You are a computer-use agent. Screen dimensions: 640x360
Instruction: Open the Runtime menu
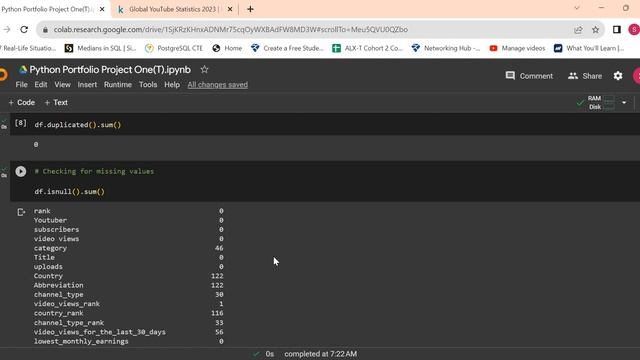tap(118, 84)
